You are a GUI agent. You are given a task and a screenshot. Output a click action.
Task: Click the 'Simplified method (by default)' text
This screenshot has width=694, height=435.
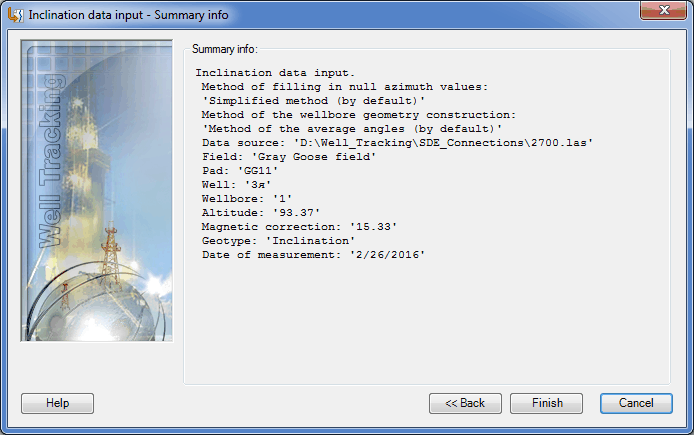click(314, 101)
